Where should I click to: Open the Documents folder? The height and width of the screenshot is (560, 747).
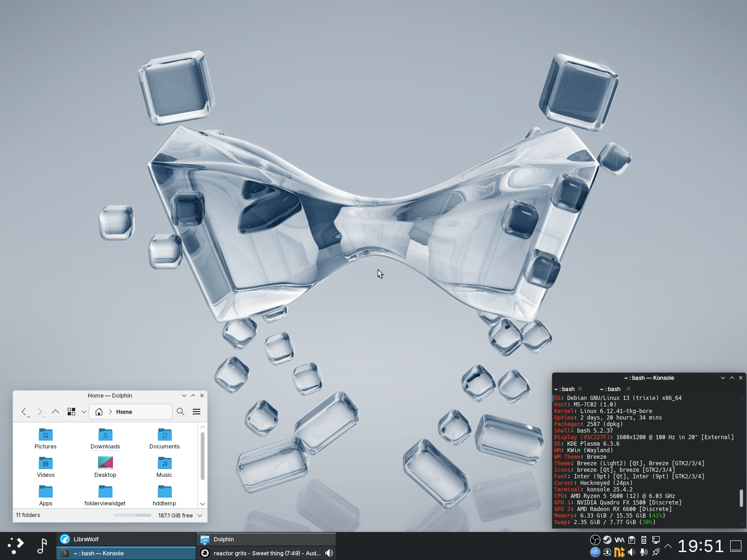coord(165,439)
